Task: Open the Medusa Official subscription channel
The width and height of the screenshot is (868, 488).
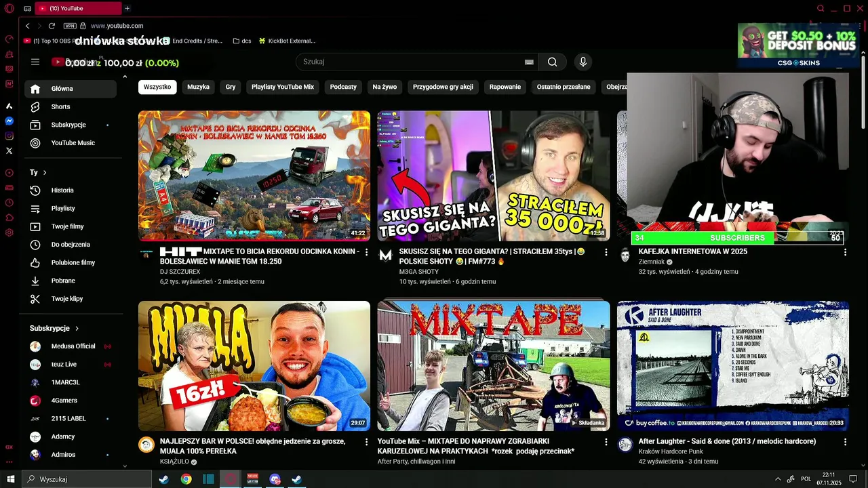Action: coord(71,346)
